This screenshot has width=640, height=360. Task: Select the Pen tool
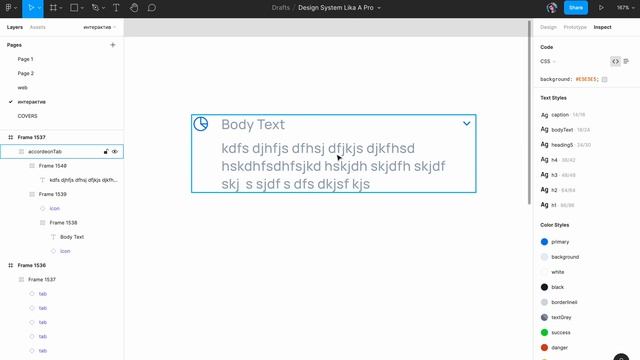pyautogui.click(x=95, y=8)
